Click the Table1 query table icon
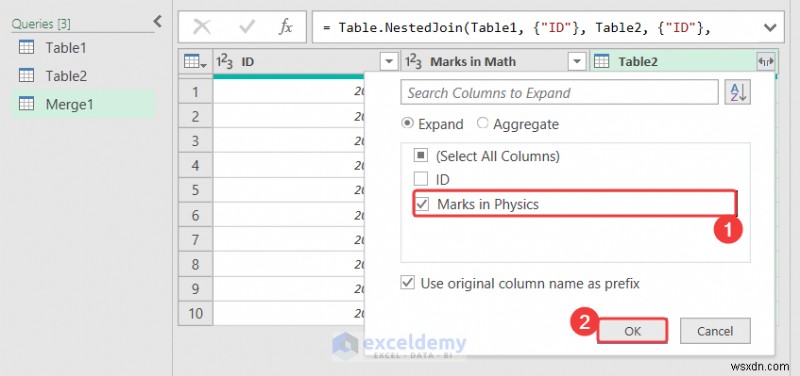This screenshot has height=376, width=800. pyautogui.click(x=27, y=47)
